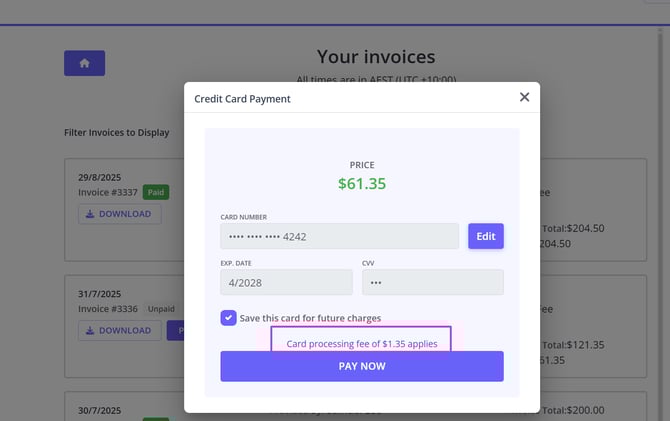Viewport: 670px width, 421px height.
Task: Click download icon for Invoice #3336
Action: pos(91,331)
